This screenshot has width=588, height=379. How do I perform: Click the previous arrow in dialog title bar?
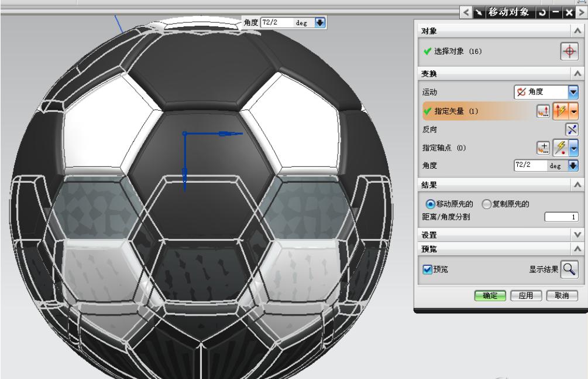tap(467, 11)
